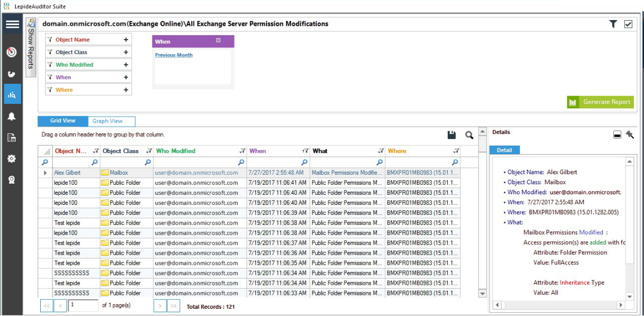Go to the previous page
Image resolution: width=644 pixels, height=316 pixels.
pyautogui.click(x=60, y=306)
